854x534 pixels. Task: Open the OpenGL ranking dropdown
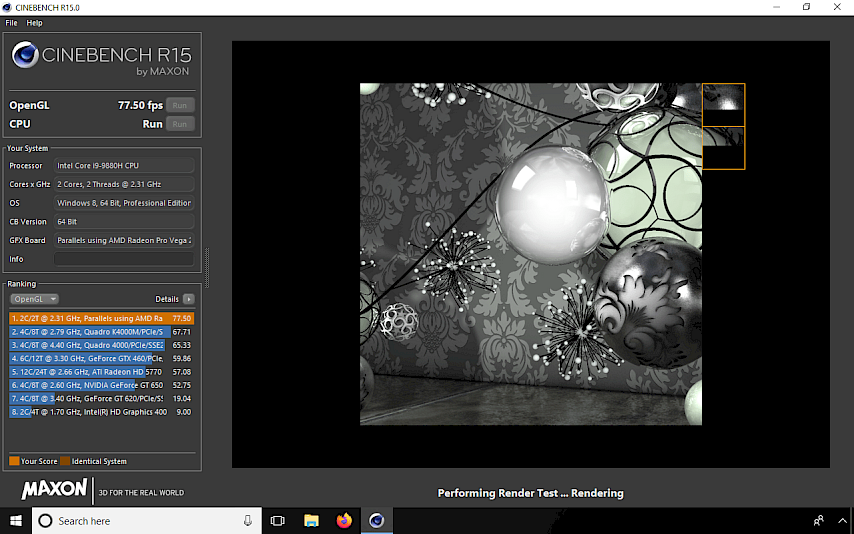pos(34,299)
